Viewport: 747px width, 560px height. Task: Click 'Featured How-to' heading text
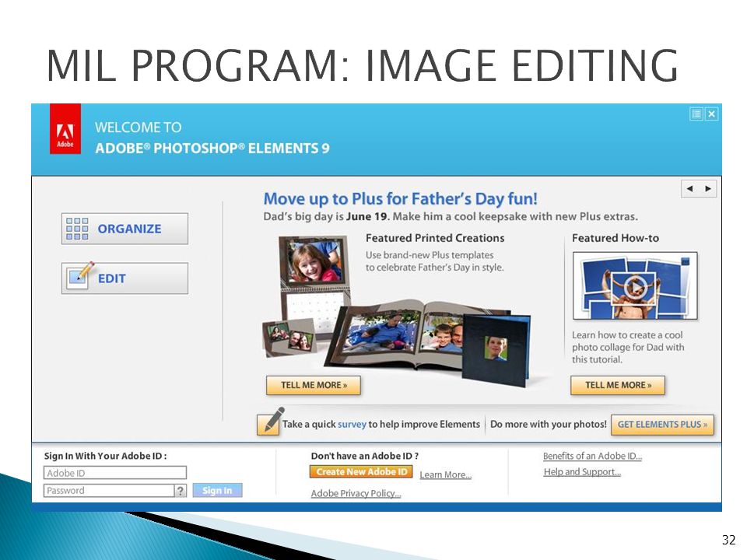click(615, 238)
